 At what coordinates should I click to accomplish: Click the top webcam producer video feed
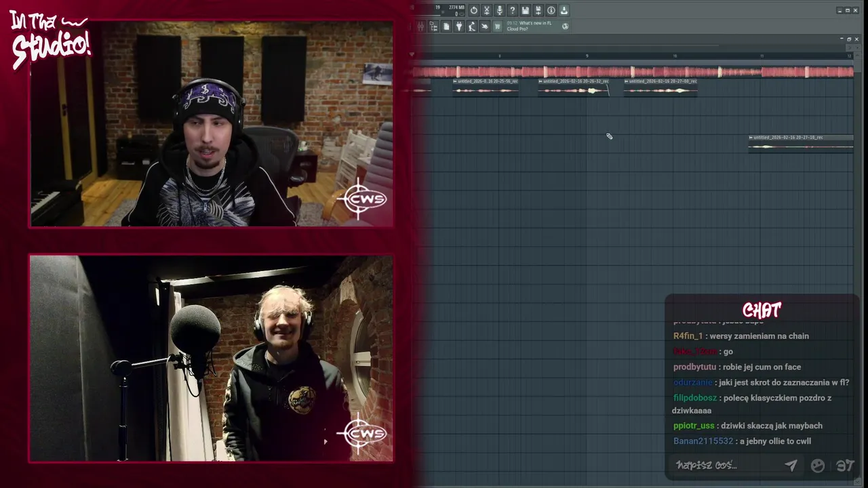212,124
